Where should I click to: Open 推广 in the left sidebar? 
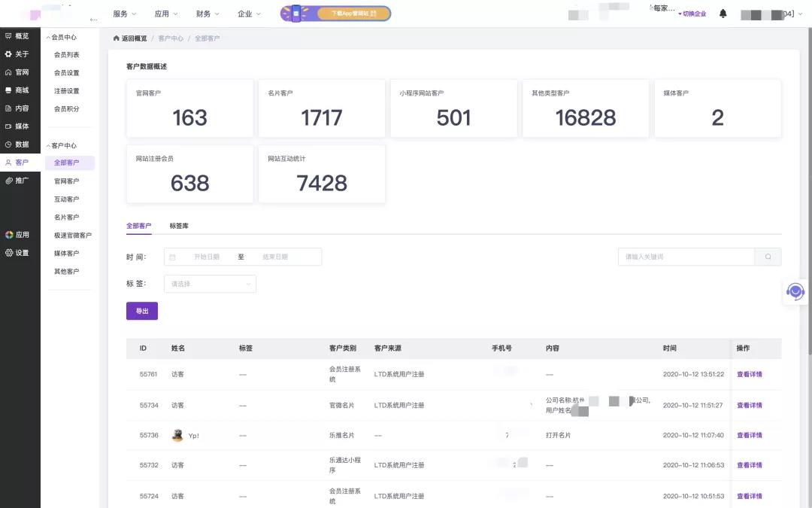[17, 181]
